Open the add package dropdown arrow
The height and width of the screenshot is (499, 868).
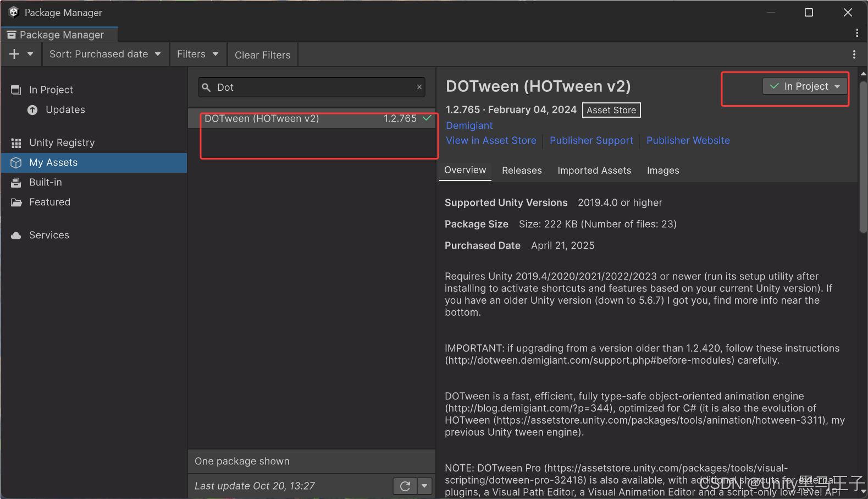pyautogui.click(x=30, y=54)
